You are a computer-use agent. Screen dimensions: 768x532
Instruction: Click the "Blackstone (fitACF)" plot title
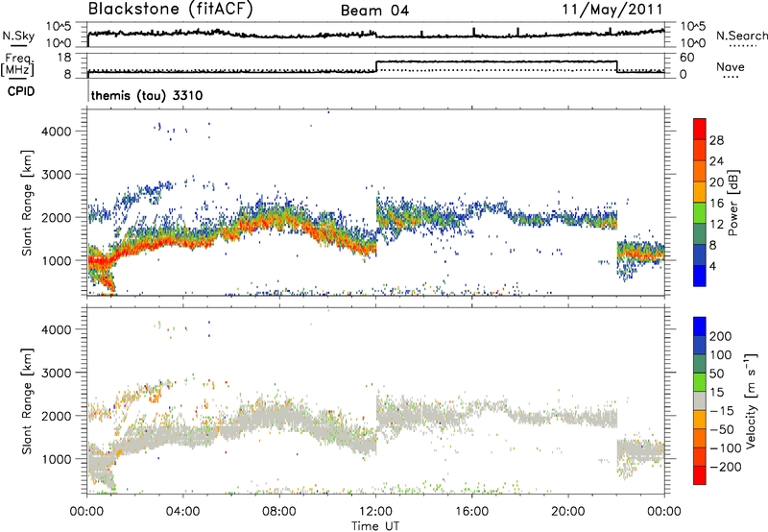tap(170, 9)
